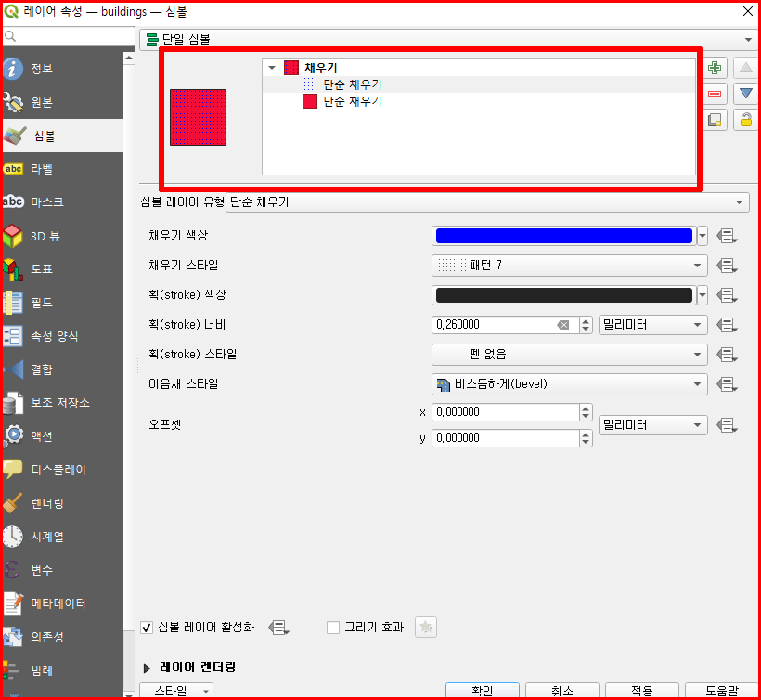The height and width of the screenshot is (700, 761).
Task: Open data-defined override for offset
Action: (x=727, y=425)
